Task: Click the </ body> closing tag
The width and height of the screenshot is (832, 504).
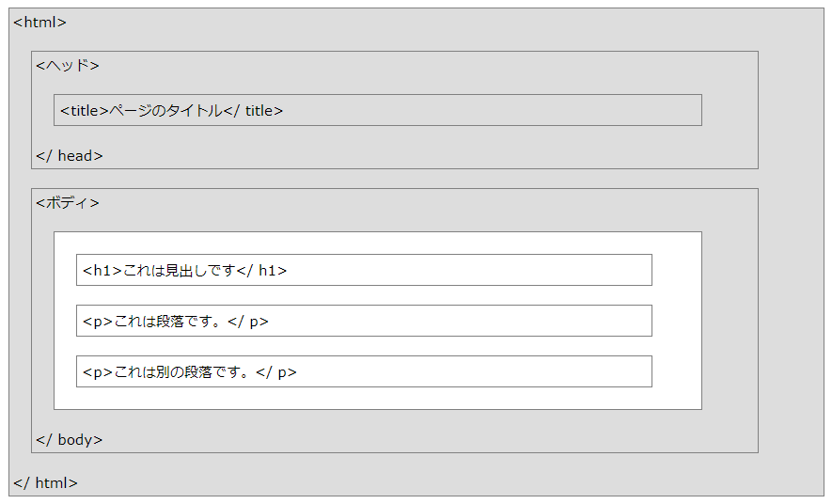Action: (69, 440)
